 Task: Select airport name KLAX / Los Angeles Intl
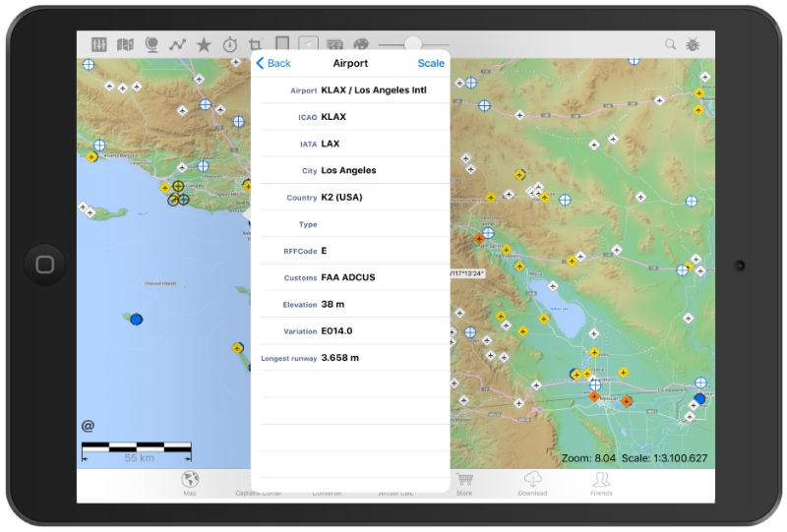tap(374, 90)
